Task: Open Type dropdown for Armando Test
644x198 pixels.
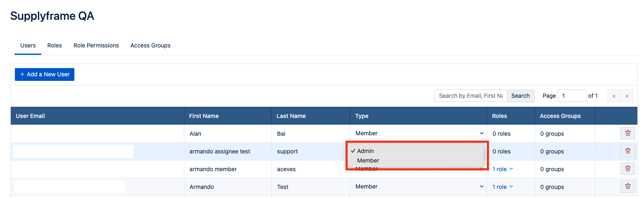Action: tap(418, 186)
